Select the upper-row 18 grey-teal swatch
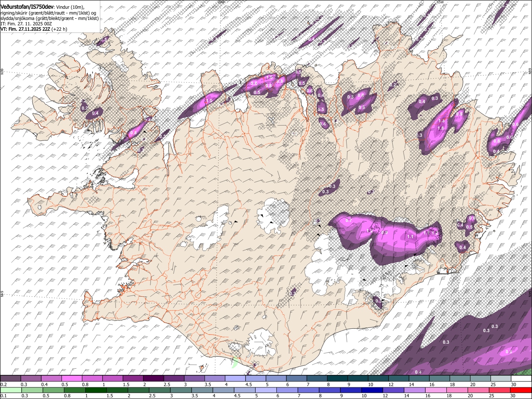This screenshot has height=399, width=532. [x=461, y=379]
